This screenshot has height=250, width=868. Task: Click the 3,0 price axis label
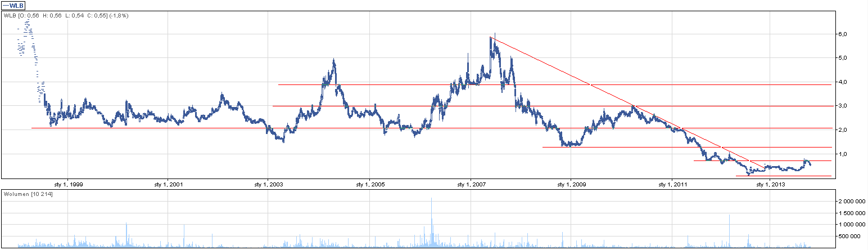pyautogui.click(x=843, y=106)
